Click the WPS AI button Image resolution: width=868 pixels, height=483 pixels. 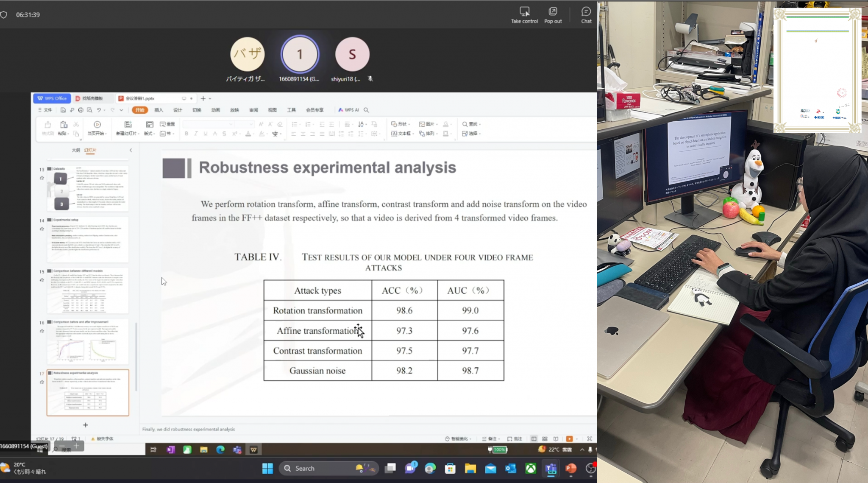tap(348, 110)
